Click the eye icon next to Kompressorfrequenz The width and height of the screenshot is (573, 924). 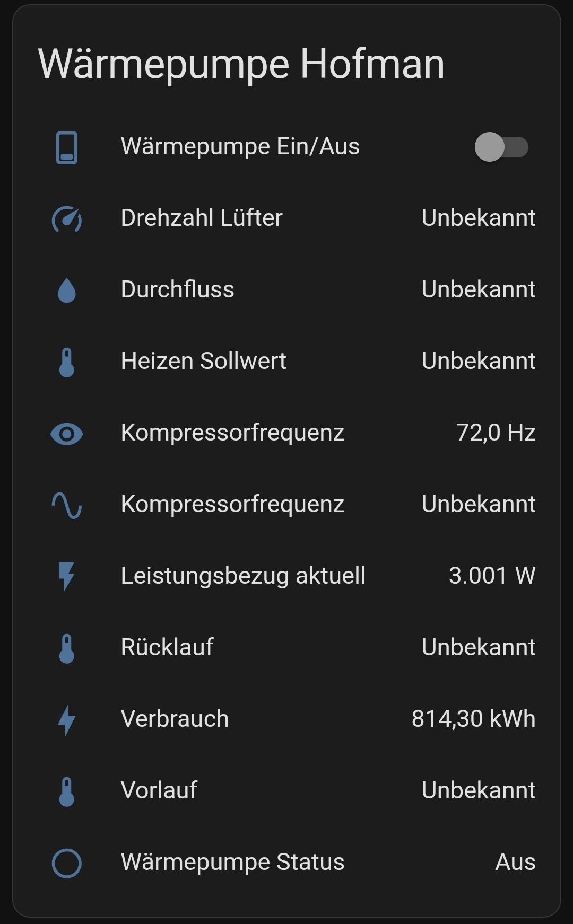click(x=67, y=434)
